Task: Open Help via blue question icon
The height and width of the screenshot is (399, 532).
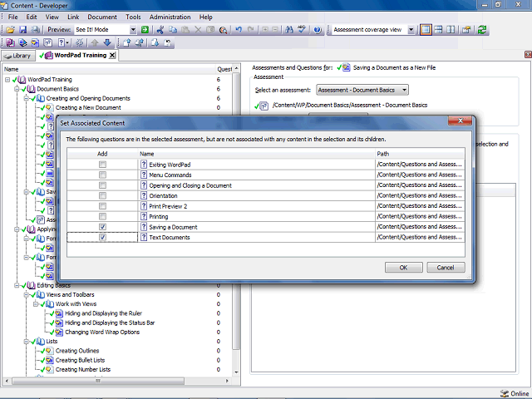Action: tap(318, 30)
